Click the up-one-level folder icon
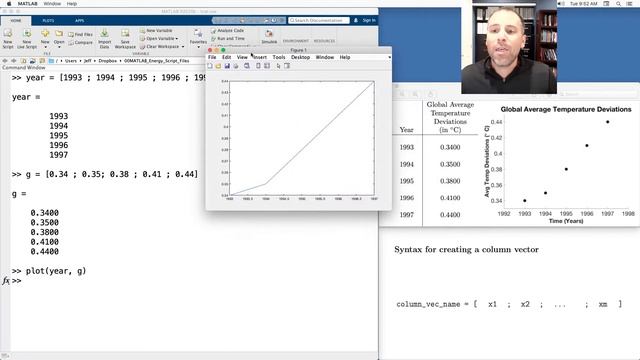This screenshot has height=360, width=640. [23, 61]
